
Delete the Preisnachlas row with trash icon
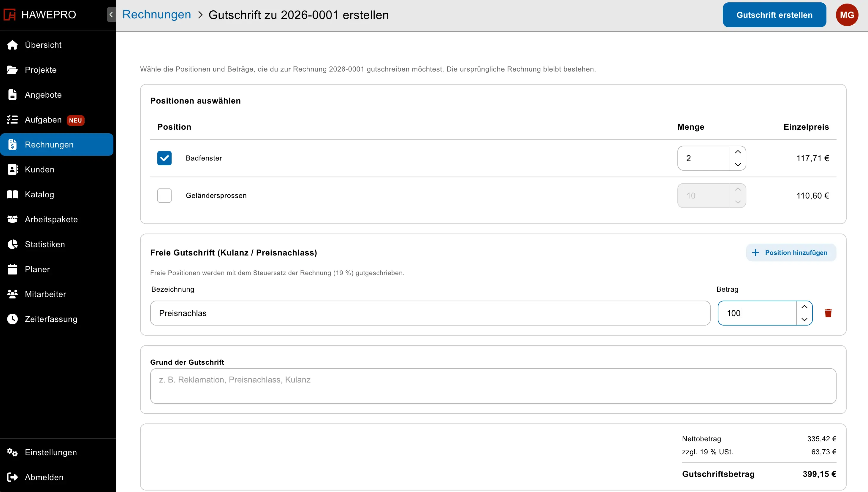pos(828,313)
